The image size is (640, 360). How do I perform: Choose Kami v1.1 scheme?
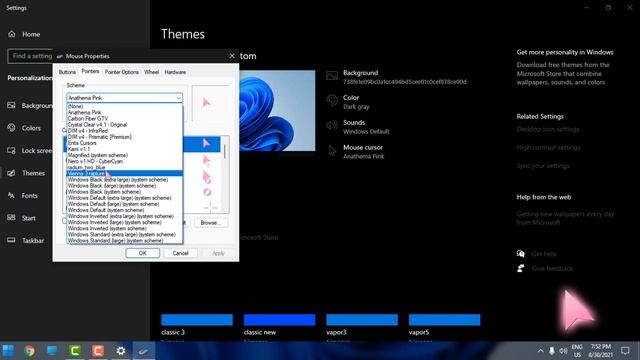(124, 149)
